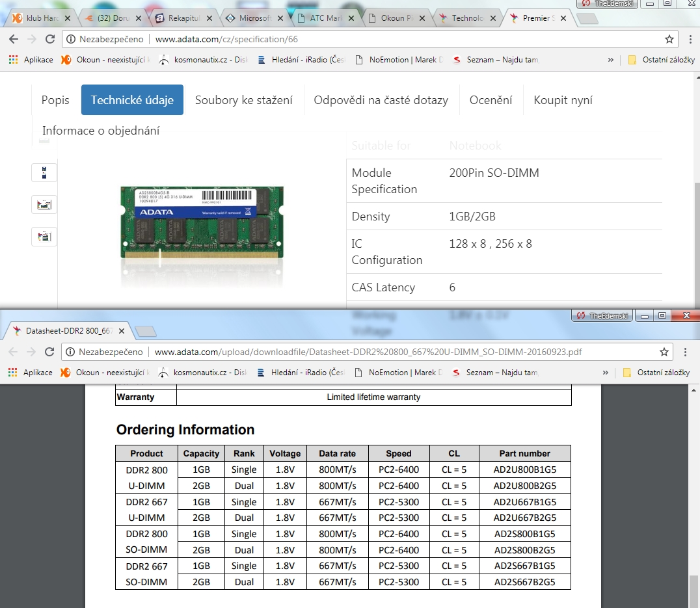700x608 pixels.
Task: Select second product thumbnail image
Action: (x=44, y=205)
